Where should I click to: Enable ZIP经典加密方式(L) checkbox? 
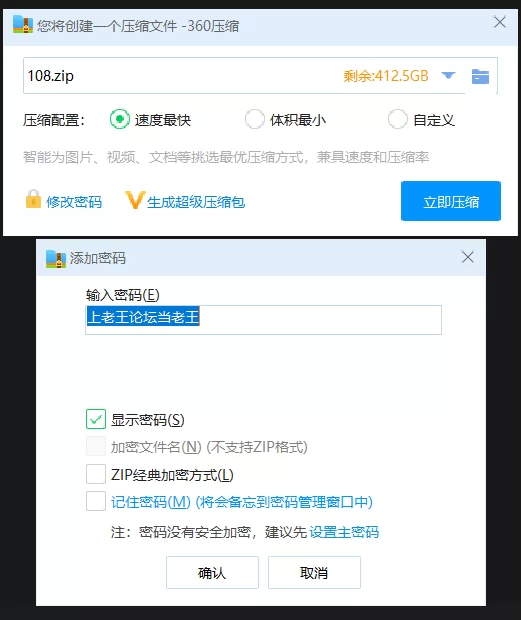click(96, 474)
